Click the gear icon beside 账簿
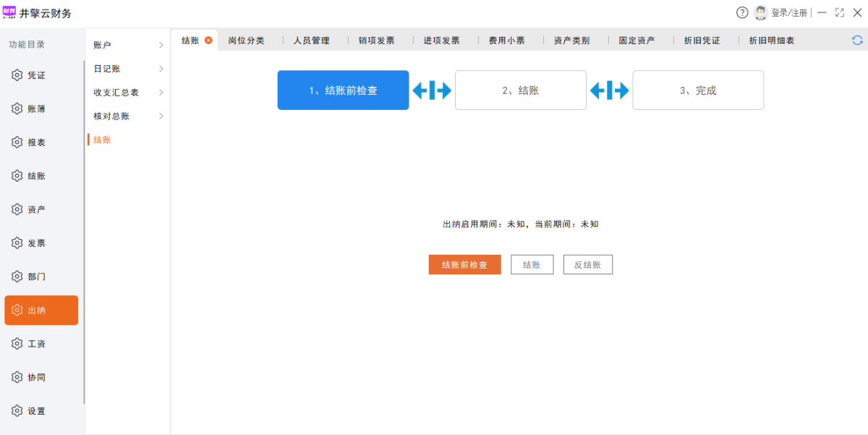 point(17,109)
